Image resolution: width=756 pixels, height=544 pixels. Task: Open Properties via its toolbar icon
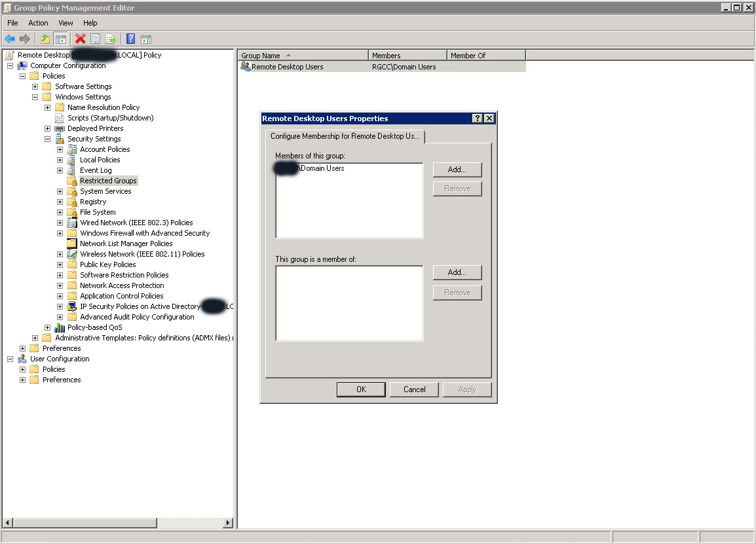95,39
